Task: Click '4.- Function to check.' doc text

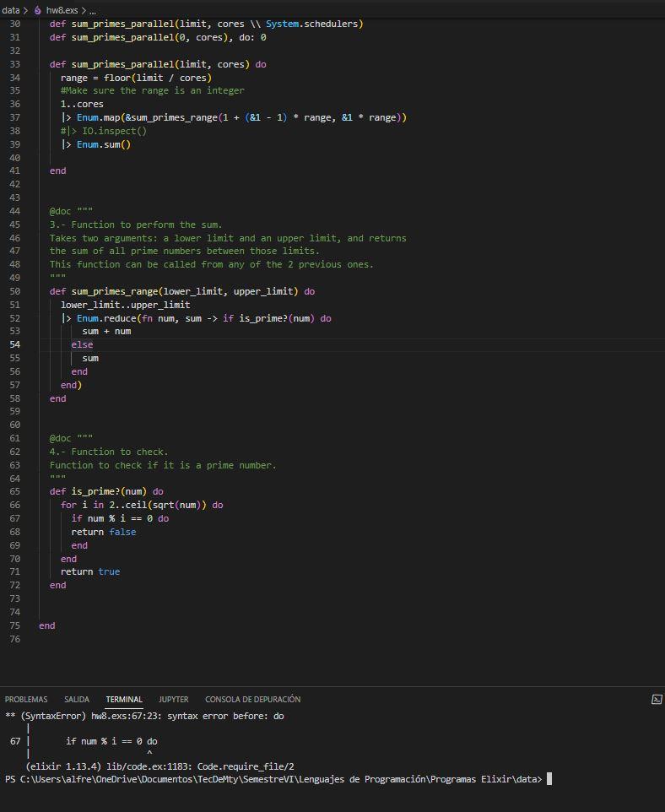Action: pos(109,452)
